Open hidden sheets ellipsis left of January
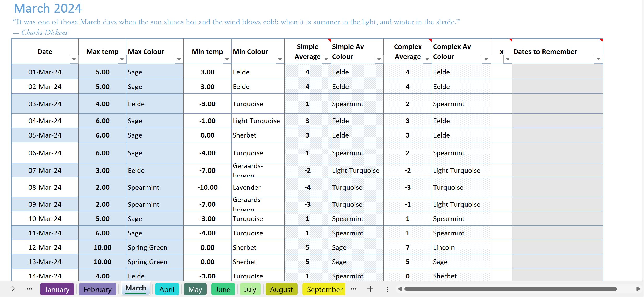 pos(29,289)
